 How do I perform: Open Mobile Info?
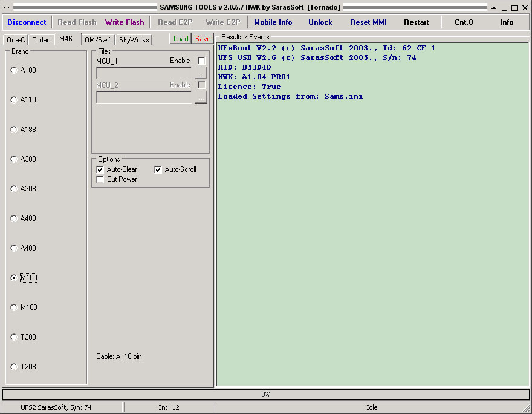pos(273,22)
